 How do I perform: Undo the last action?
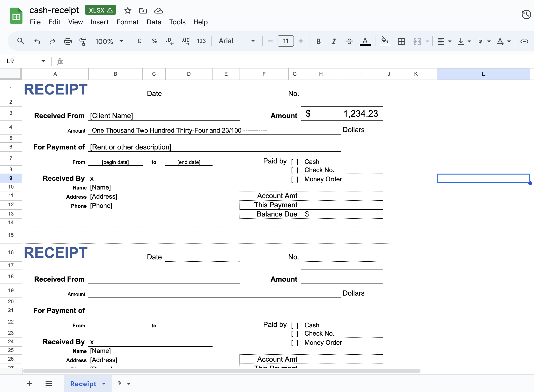pos(37,41)
